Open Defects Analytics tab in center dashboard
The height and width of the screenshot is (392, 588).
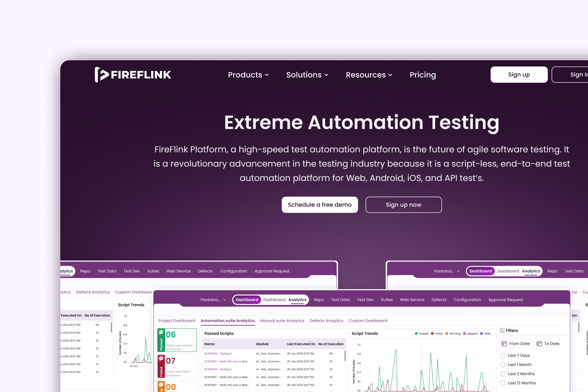pos(326,321)
